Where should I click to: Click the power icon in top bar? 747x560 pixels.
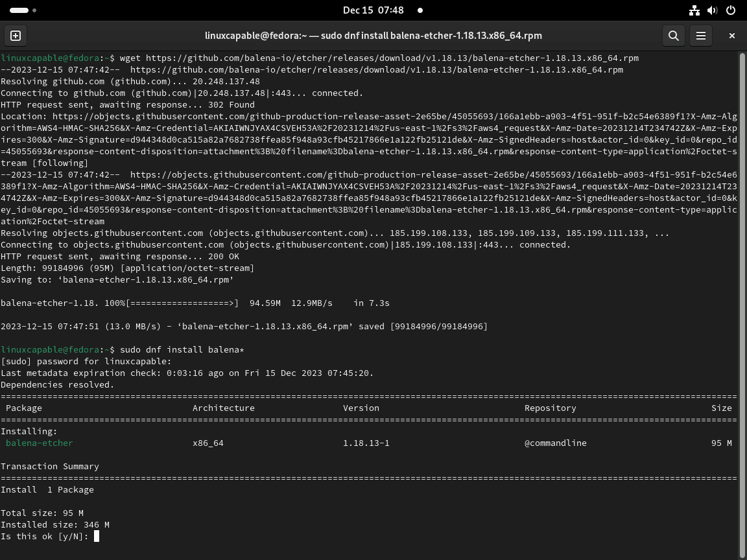(730, 10)
